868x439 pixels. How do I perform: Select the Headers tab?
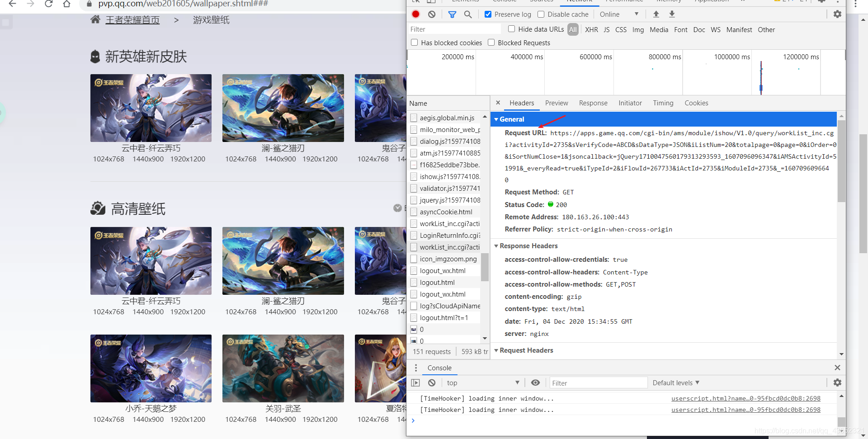point(522,103)
